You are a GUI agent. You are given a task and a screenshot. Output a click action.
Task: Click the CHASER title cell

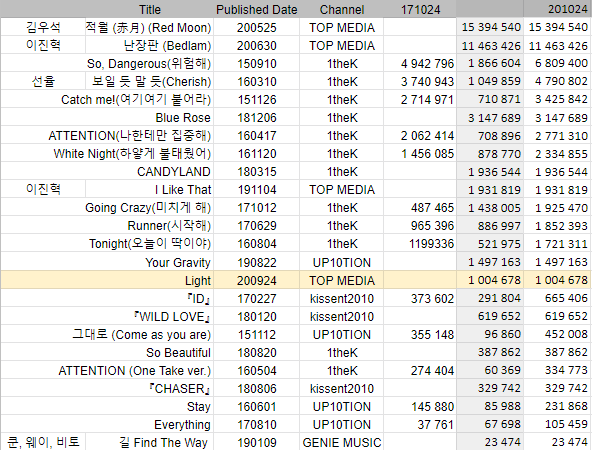(107, 388)
